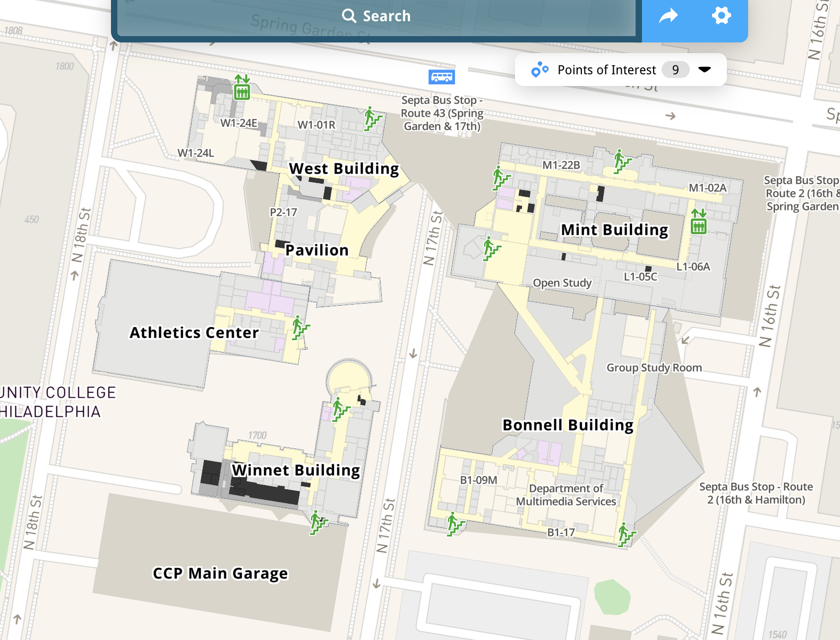Click the 1700 address label
840x640 pixels.
[x=258, y=435]
